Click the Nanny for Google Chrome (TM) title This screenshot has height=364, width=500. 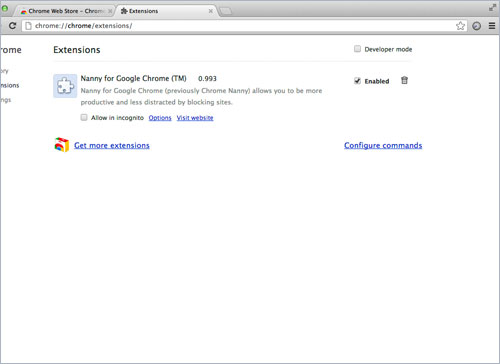click(x=133, y=78)
